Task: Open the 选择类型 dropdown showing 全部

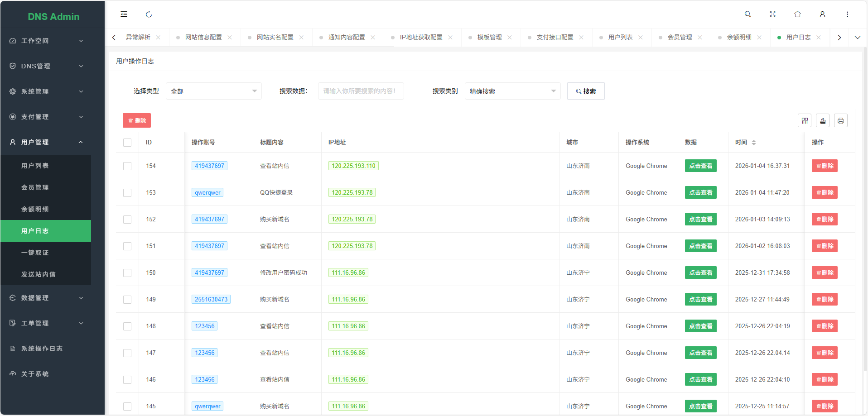Action: tap(213, 91)
